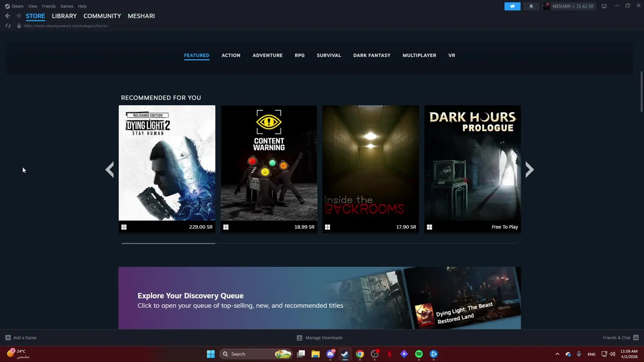
Task: Click the microphone tray icon
Action: tap(579, 354)
